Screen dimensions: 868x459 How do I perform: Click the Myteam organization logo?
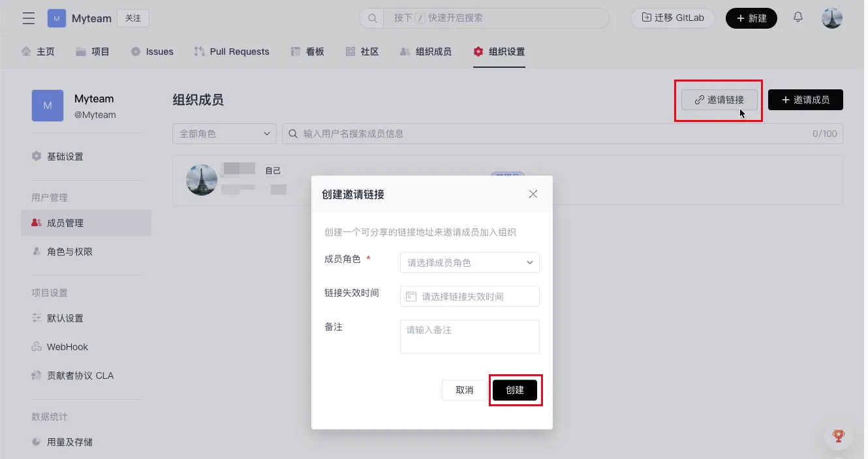[x=57, y=18]
